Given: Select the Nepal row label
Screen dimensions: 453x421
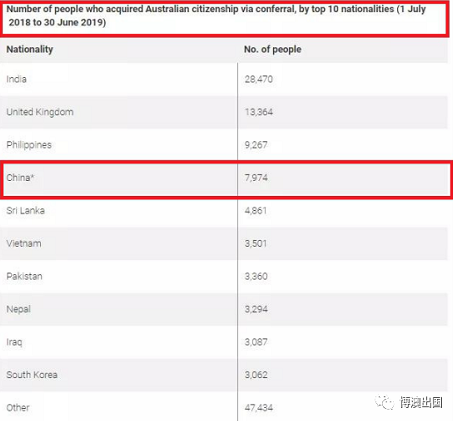Looking at the screenshot, I should pyautogui.click(x=18, y=309).
